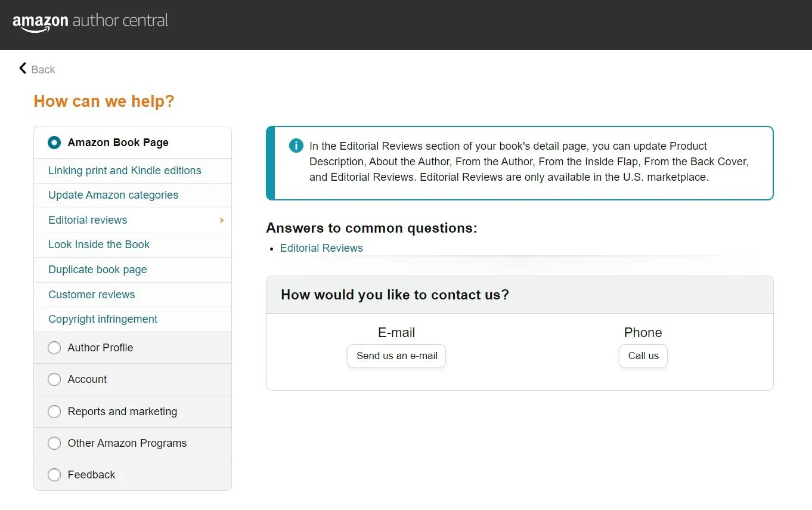Viewport: 812px width, 510px height.
Task: Open Linking print and Kindle editions topic
Action: click(132, 171)
